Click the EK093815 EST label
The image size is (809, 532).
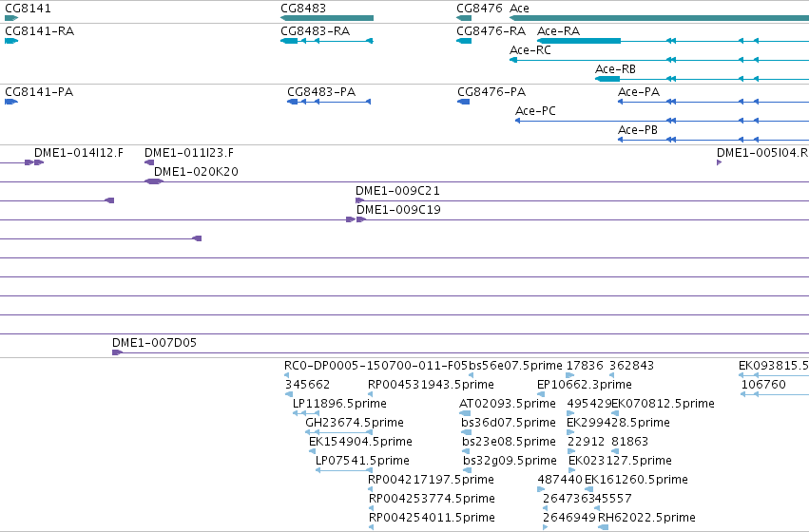pos(774,366)
